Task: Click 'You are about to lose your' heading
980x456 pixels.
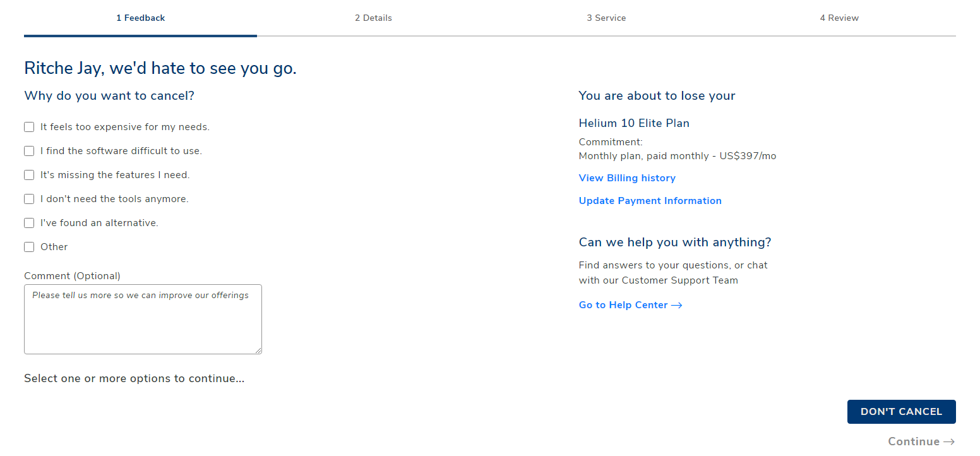Action: point(657,96)
